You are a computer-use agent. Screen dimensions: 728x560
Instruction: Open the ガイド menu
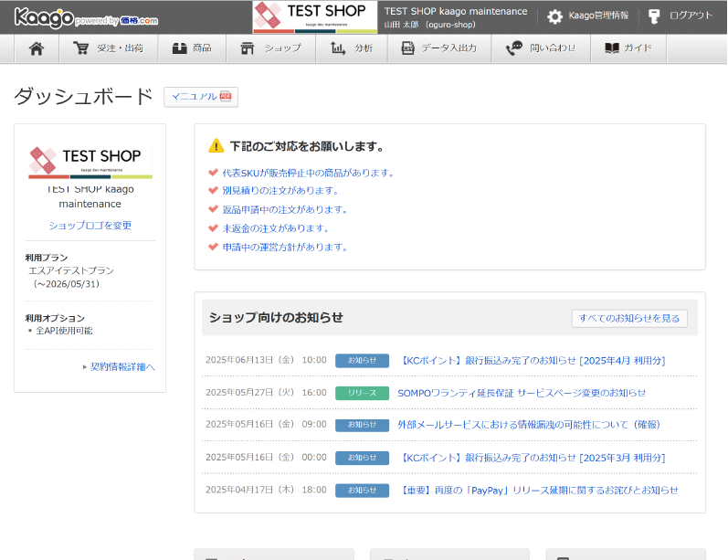point(628,48)
